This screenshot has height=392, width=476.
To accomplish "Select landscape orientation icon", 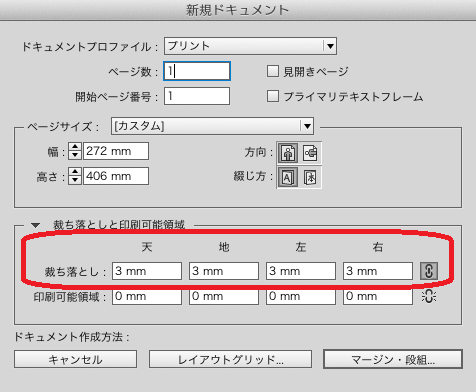I will [310, 153].
